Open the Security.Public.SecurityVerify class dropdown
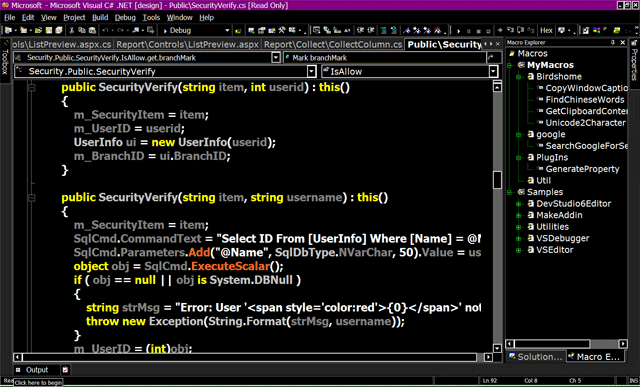This screenshot has height=387, width=640. 311,71
